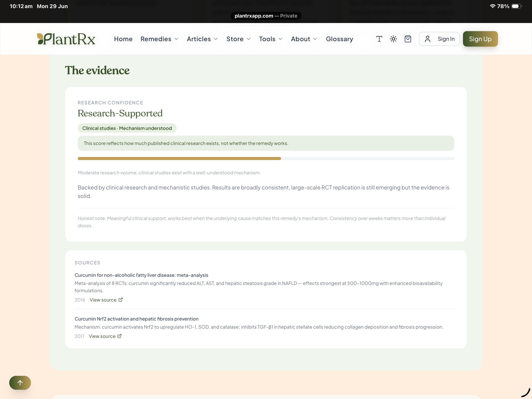Tap the 10:12 am clock in status bar
Screen dimensions: 532x399
click(21, 6)
